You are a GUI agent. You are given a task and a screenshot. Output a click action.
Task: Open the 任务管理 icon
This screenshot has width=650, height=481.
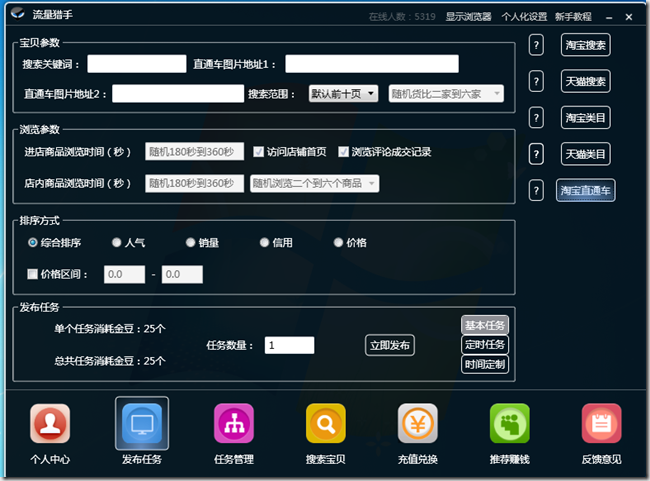[x=234, y=423]
